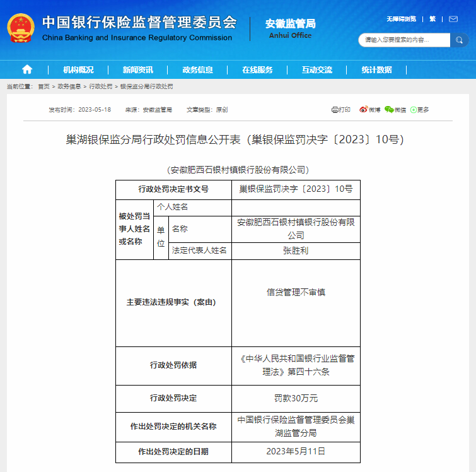Select penalty amount 罚款30万元
476x472 pixels.
(x=296, y=398)
